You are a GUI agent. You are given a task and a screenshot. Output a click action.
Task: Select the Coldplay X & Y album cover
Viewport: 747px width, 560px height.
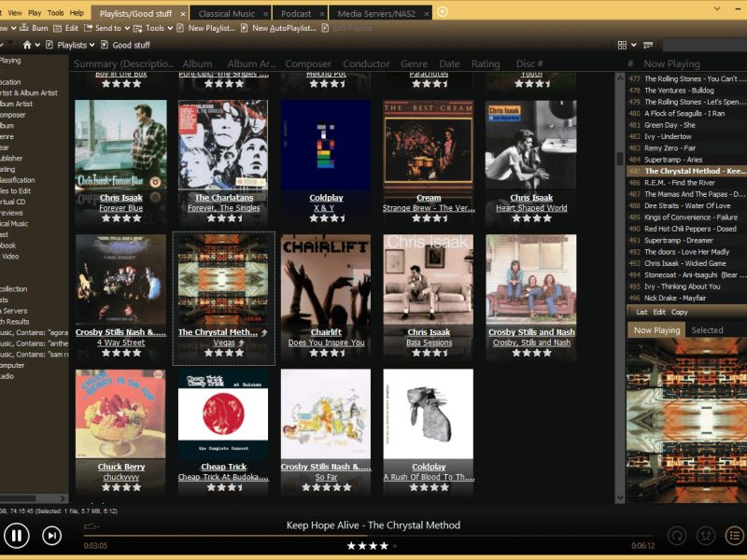pyautogui.click(x=326, y=145)
